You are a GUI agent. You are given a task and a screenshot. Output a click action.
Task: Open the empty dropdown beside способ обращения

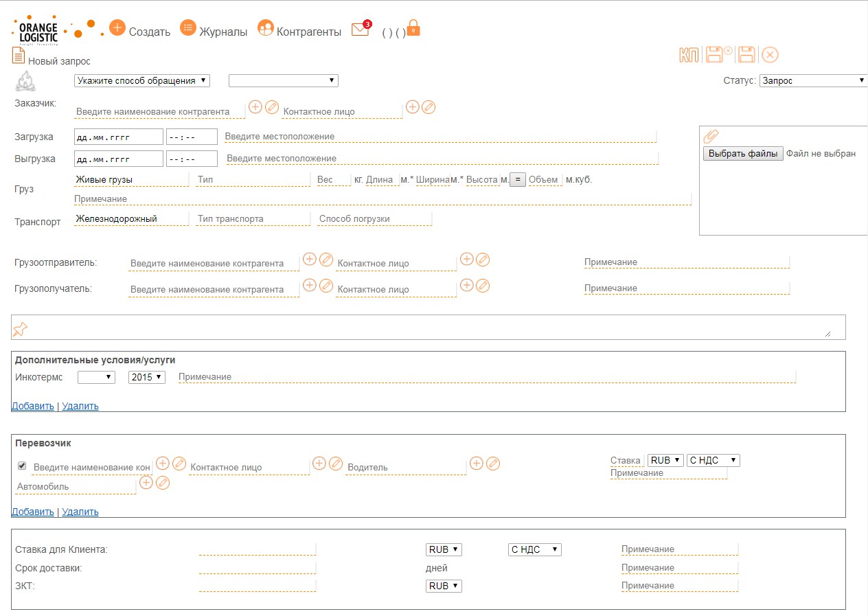pos(284,81)
